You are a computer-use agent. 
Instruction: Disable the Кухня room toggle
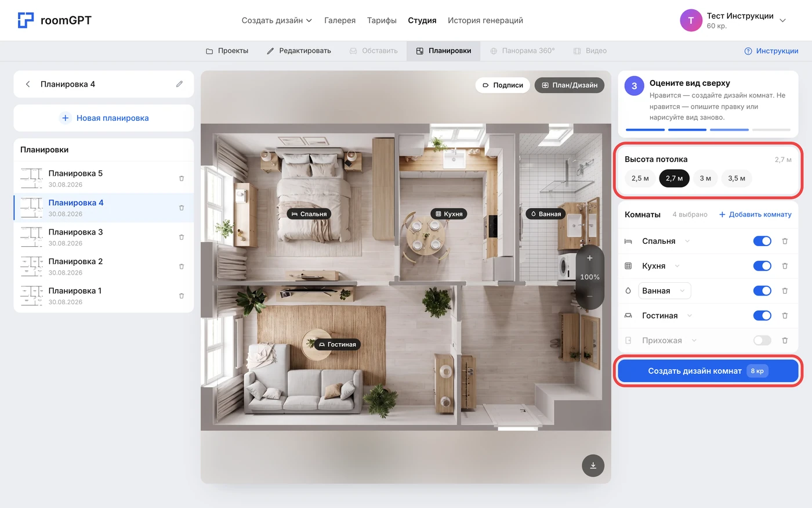click(762, 266)
